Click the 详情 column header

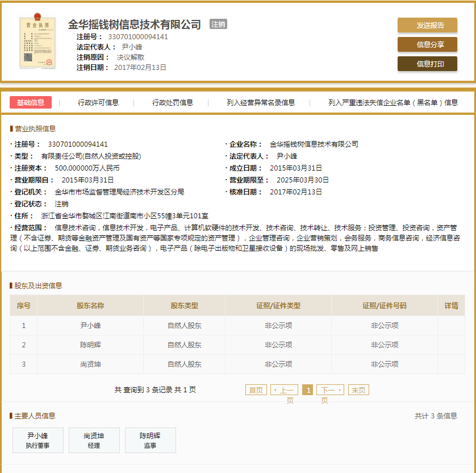point(451,306)
